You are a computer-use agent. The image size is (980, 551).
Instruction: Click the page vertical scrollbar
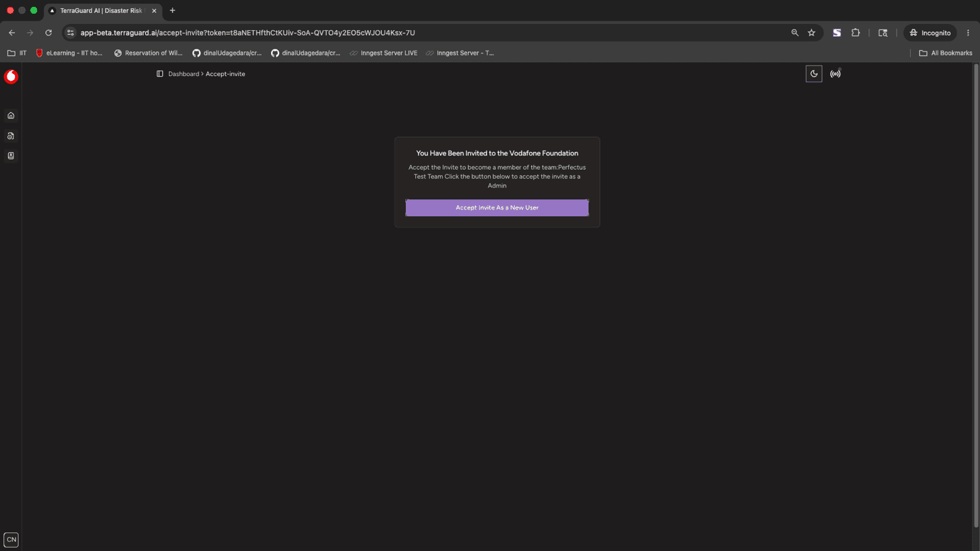pyautogui.click(x=976, y=296)
